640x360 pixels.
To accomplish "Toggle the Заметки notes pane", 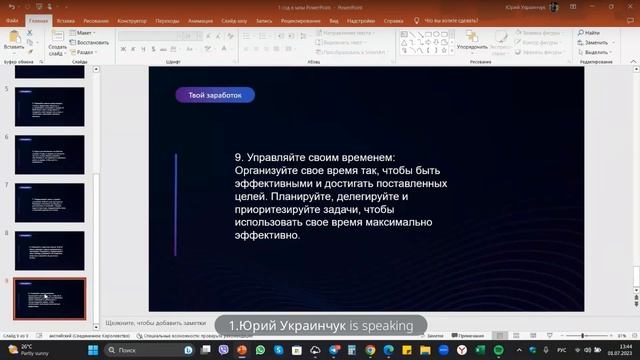I will (x=433, y=336).
